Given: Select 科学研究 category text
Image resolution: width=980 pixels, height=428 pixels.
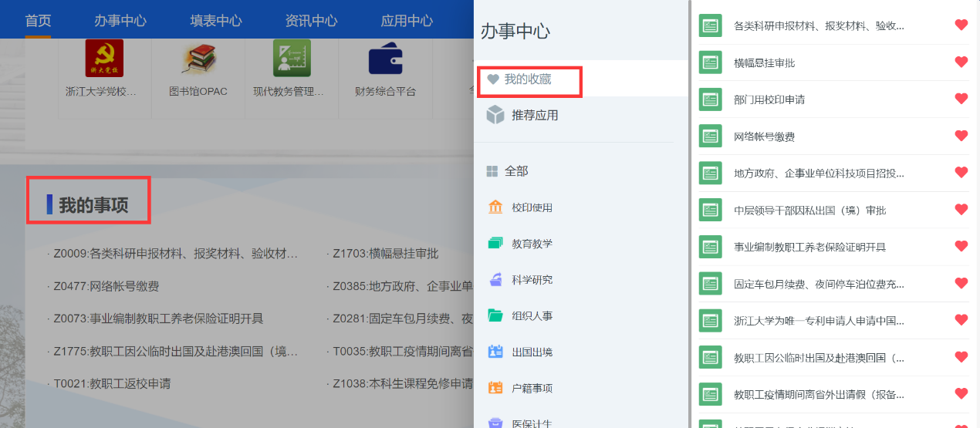Looking at the screenshot, I should pos(532,280).
